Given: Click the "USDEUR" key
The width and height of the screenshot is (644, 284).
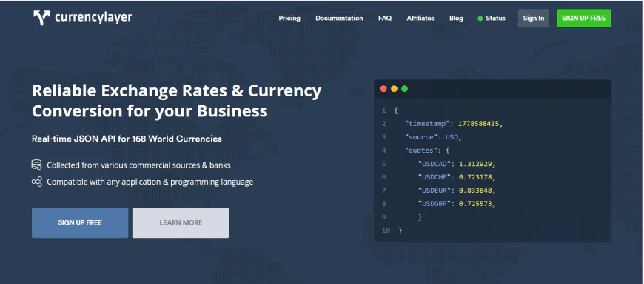Looking at the screenshot, I should [435, 191].
